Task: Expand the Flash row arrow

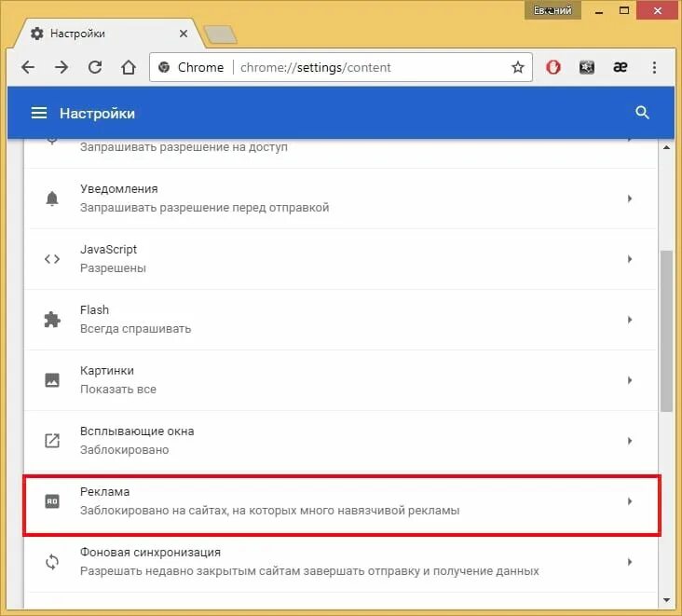Action: pos(630,320)
